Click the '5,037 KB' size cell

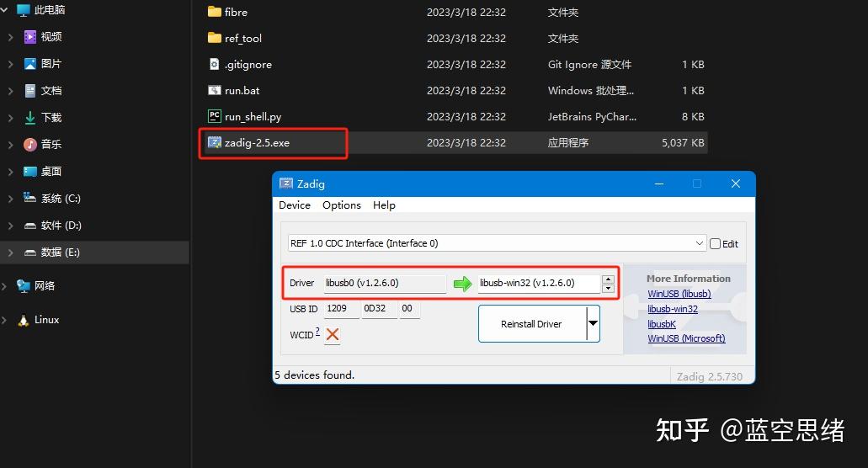click(x=683, y=143)
